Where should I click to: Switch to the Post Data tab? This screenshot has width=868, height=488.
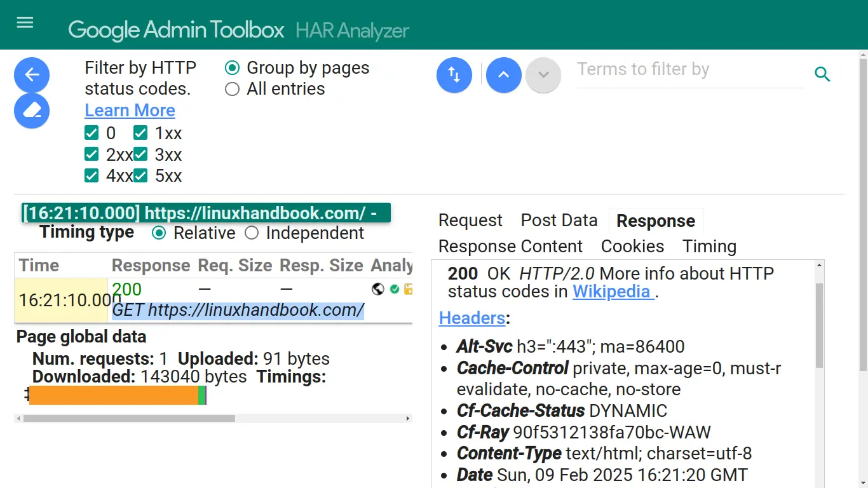point(559,220)
